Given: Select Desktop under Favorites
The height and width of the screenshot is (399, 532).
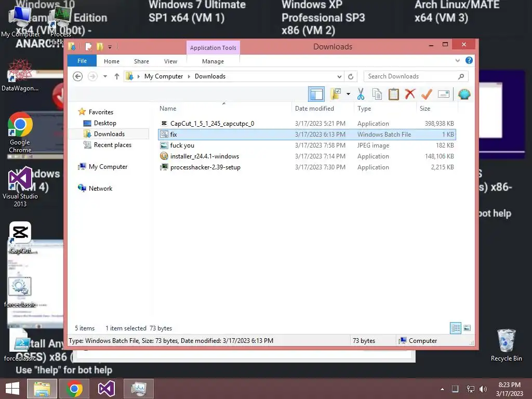Looking at the screenshot, I should coord(105,123).
